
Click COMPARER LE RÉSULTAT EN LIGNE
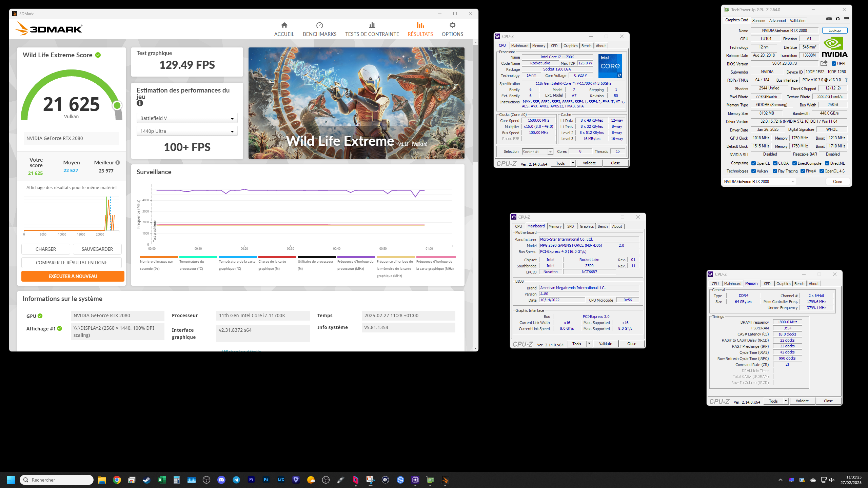(72, 263)
